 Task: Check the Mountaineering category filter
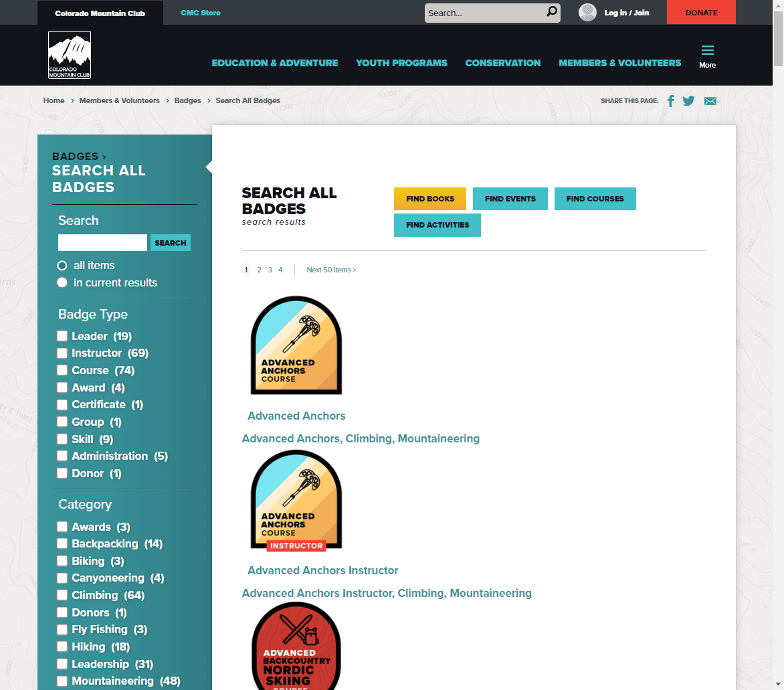click(x=62, y=681)
